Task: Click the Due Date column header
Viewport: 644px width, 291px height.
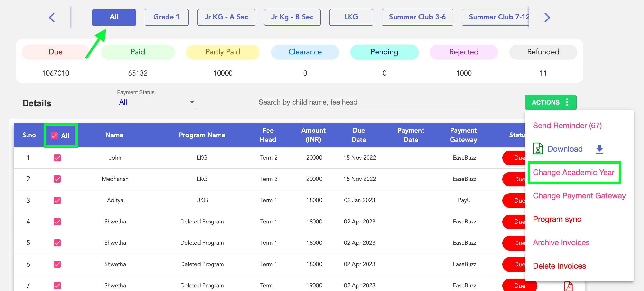Action: [359, 135]
